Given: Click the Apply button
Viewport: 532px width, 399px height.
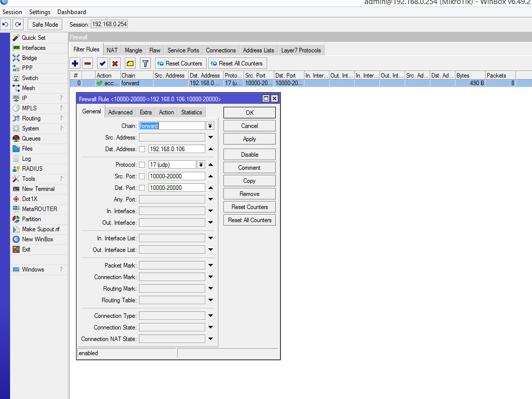Looking at the screenshot, I should pos(249,139).
